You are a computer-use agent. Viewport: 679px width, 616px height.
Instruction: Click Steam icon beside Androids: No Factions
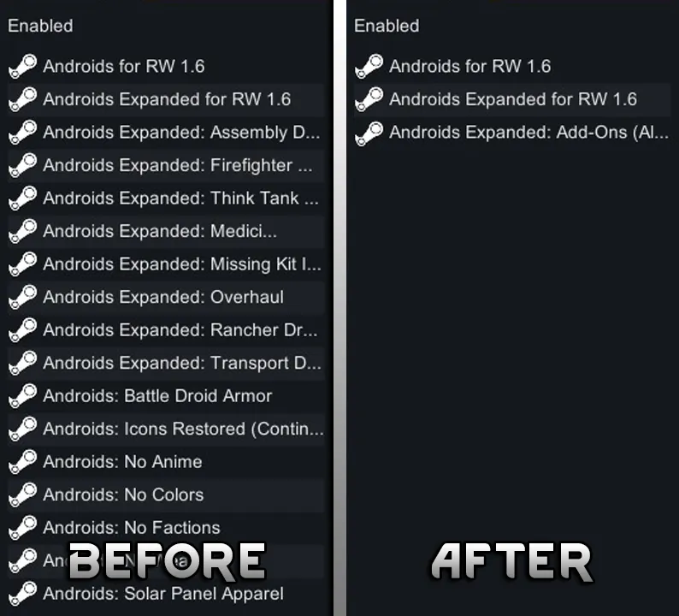pos(23,528)
